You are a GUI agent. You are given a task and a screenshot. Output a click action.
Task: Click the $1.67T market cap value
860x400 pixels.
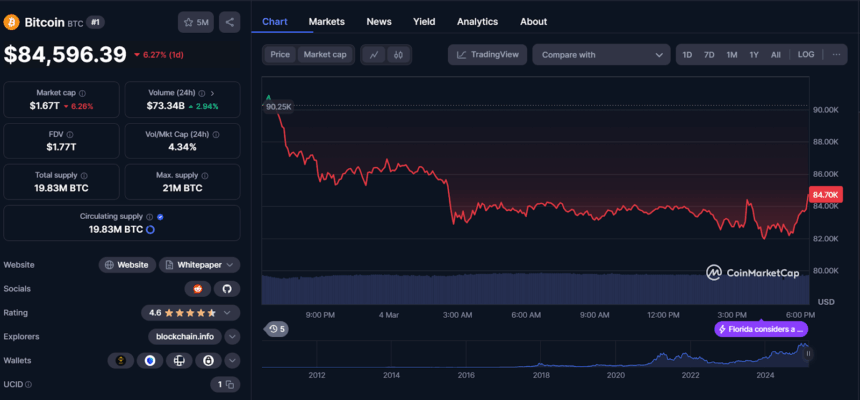pyautogui.click(x=44, y=106)
